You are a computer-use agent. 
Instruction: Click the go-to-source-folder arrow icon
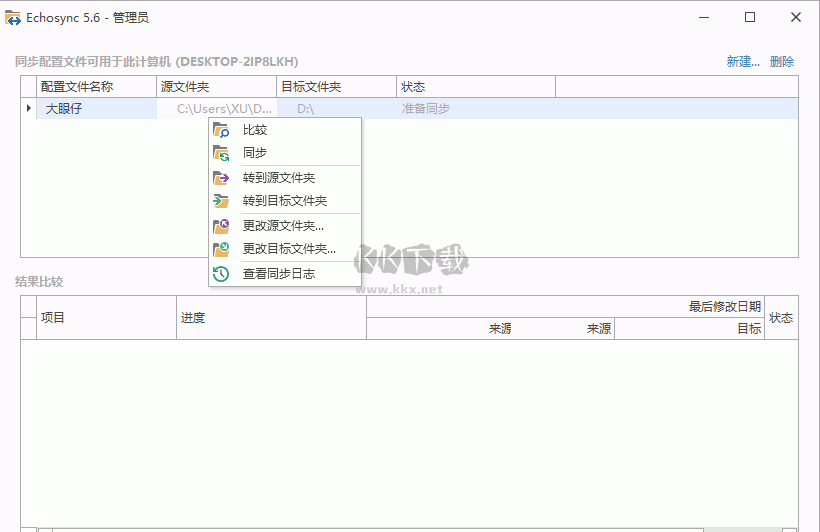221,178
